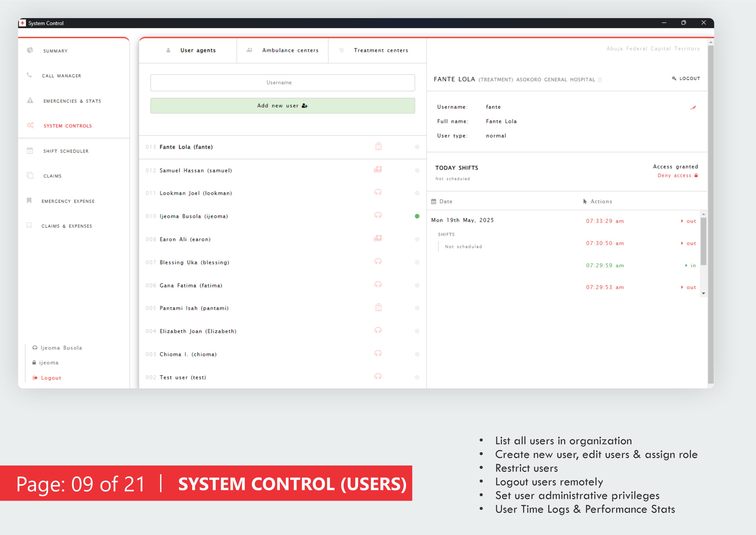Click the headset icon in Ijeoma Busola row
This screenshot has width=756, height=535.
click(378, 215)
